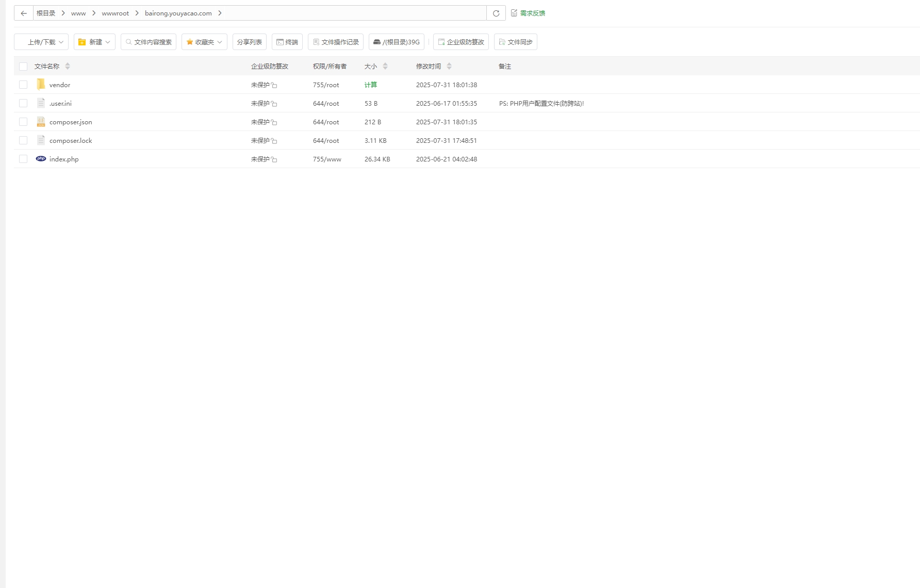Click the 26.34 KB size value
The image size is (920, 588).
[377, 159]
